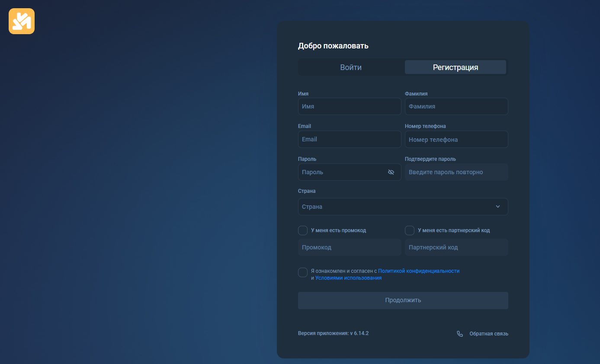Image resolution: width=600 pixels, height=364 pixels.
Task: Click the Введите пароль повторно field
Action: (x=456, y=172)
